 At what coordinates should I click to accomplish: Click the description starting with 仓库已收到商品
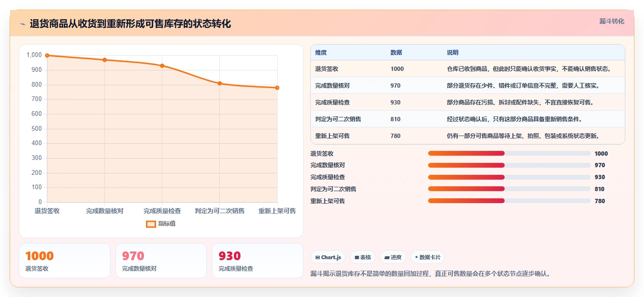tap(529, 69)
